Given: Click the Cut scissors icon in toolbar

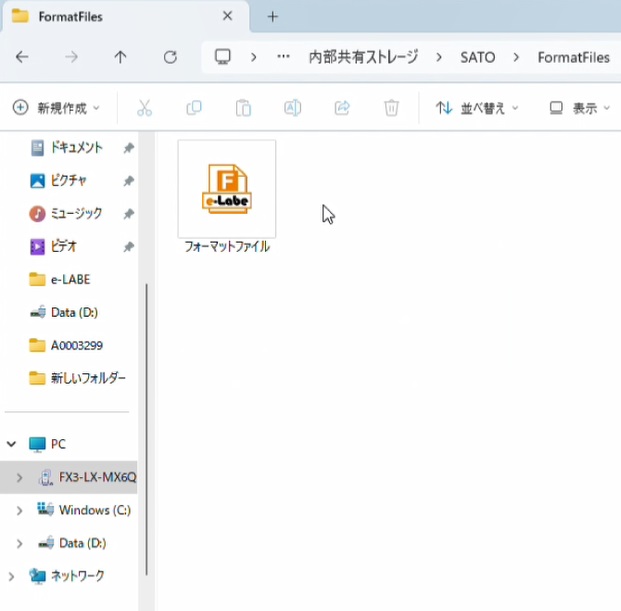Looking at the screenshot, I should pos(144,108).
